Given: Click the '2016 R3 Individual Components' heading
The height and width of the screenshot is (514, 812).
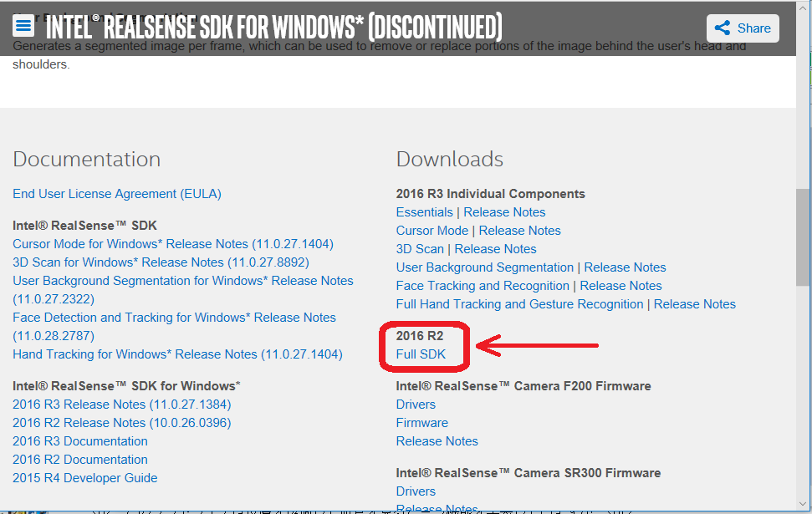Looking at the screenshot, I should [490, 194].
